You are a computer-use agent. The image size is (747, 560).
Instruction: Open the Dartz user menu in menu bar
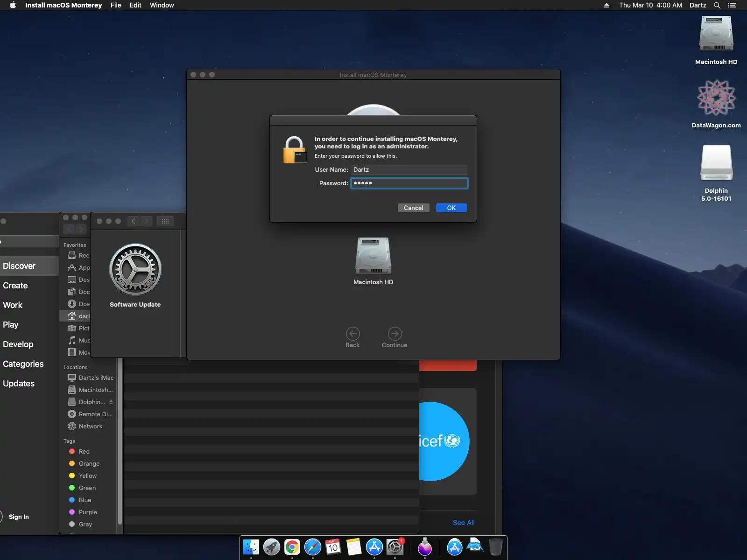[x=698, y=5]
